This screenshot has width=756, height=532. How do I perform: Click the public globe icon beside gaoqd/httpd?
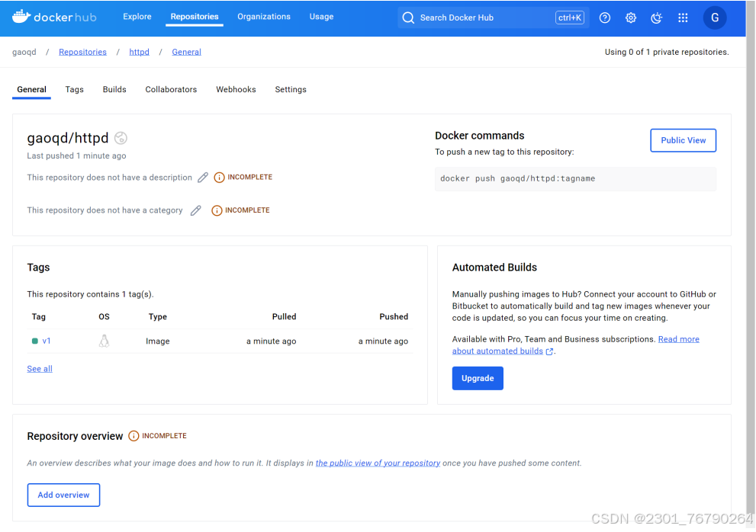click(121, 138)
